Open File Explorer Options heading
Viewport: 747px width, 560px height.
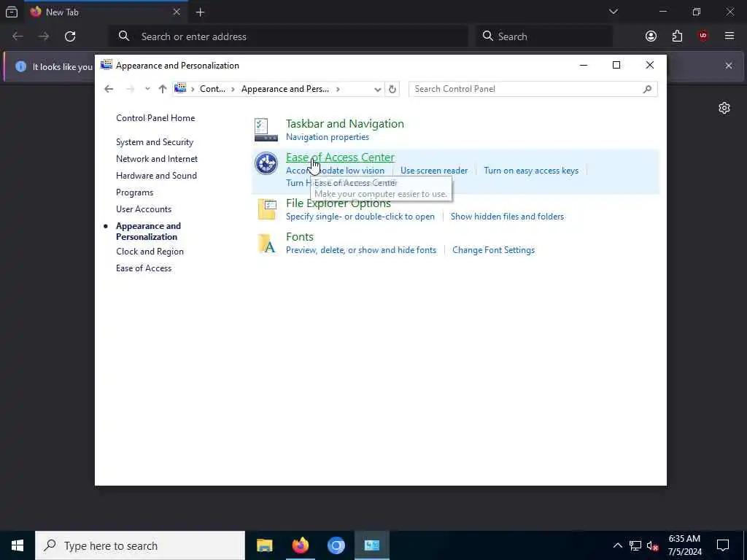(338, 203)
